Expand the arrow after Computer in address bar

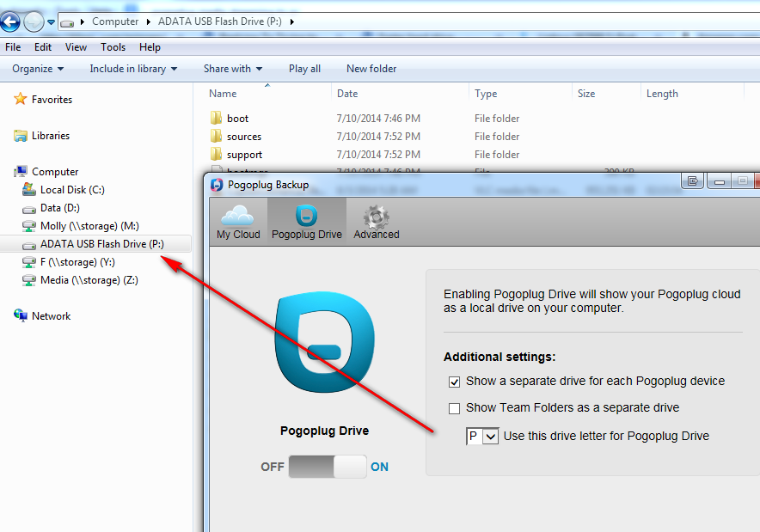[149, 21]
